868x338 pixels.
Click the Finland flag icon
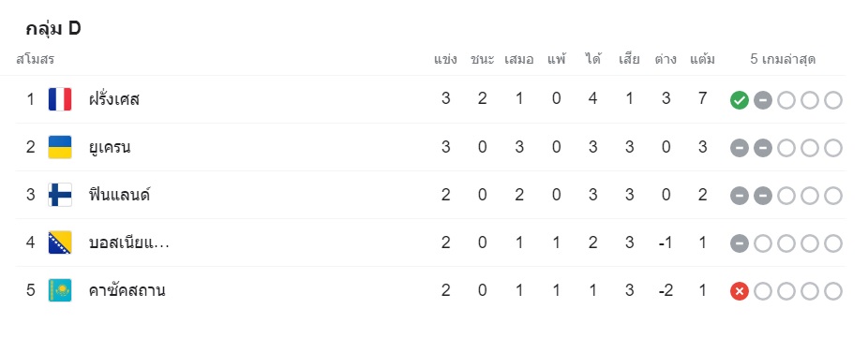(x=60, y=195)
